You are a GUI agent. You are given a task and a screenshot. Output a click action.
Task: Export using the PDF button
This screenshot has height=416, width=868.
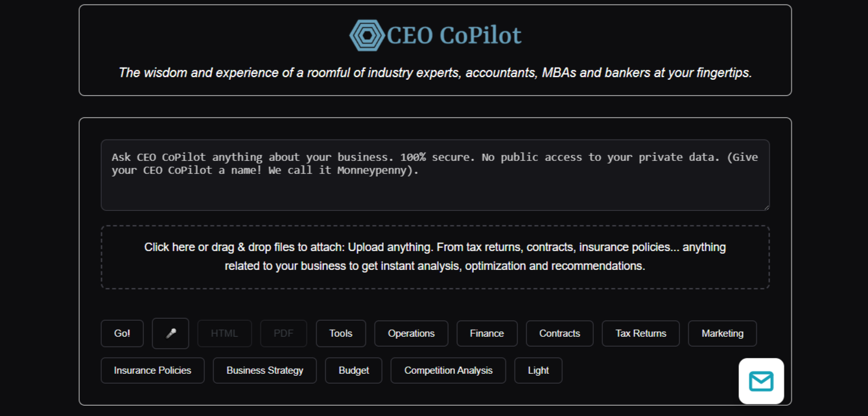[x=284, y=334]
